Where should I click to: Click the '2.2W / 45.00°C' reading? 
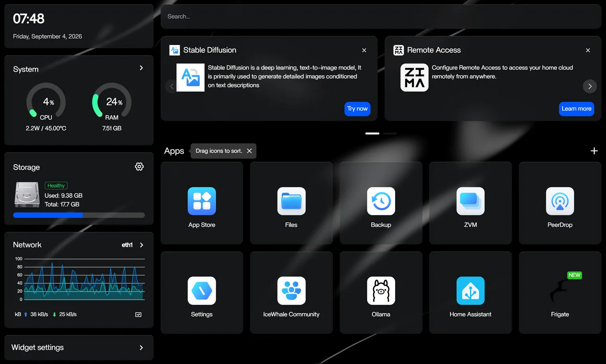tap(46, 128)
